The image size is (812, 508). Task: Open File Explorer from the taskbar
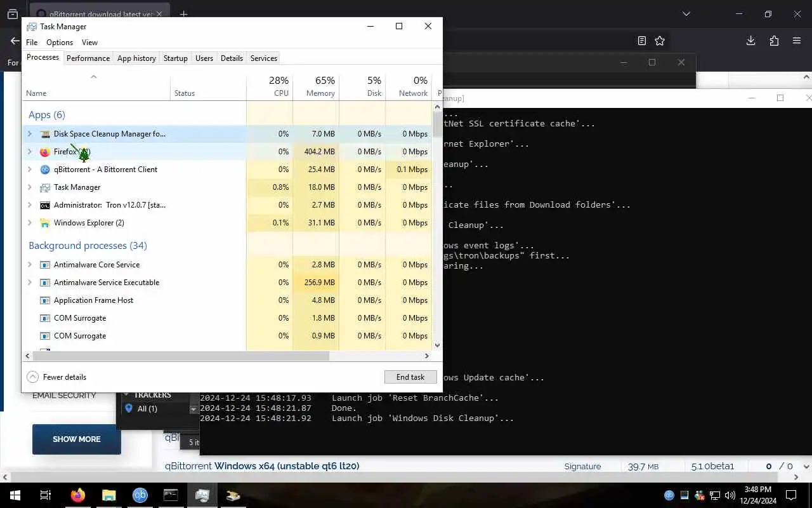pyautogui.click(x=109, y=495)
